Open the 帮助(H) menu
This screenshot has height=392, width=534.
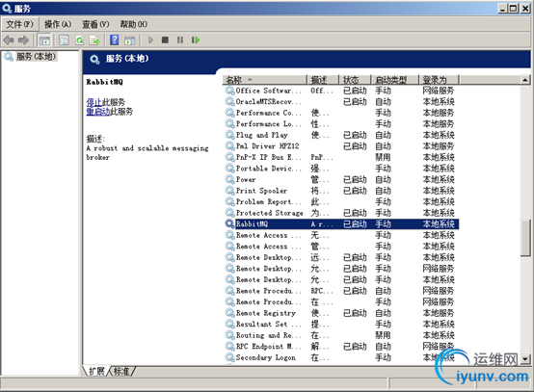click(x=133, y=24)
